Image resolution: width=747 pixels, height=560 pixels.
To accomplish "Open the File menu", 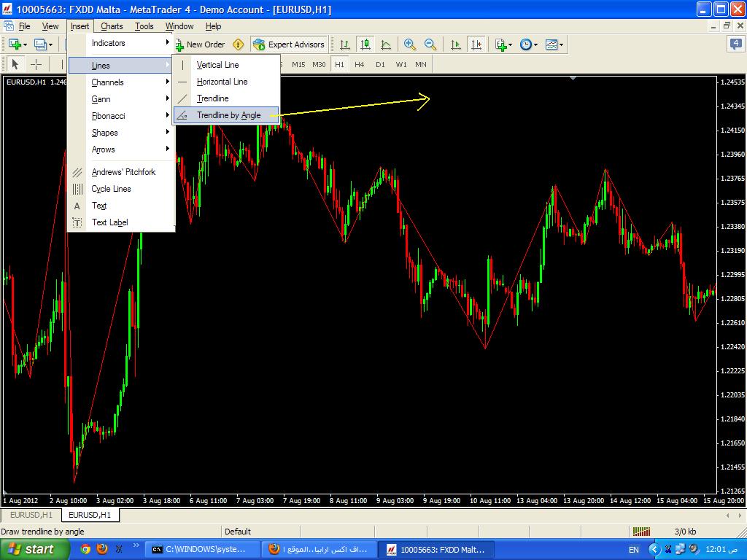I will click(x=24, y=26).
